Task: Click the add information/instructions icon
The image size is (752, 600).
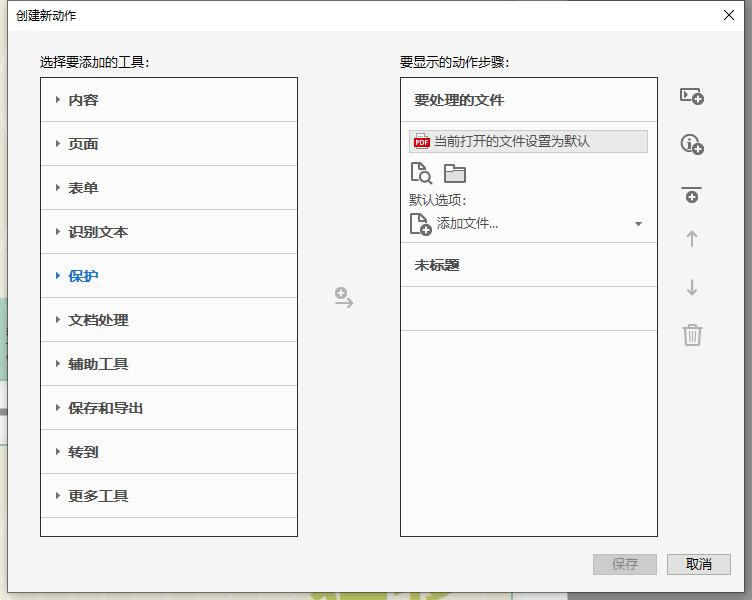Action: pos(692,144)
